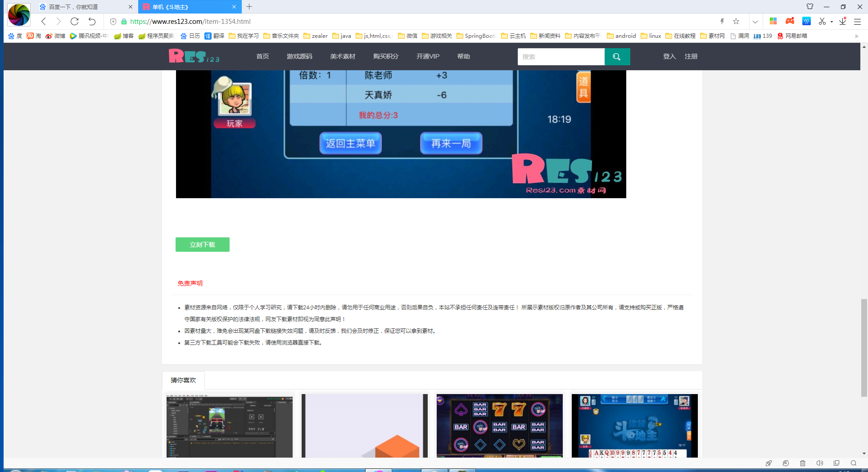Open the screenshot tool dropdown arrow
The width and height of the screenshot is (868, 472).
[x=832, y=22]
